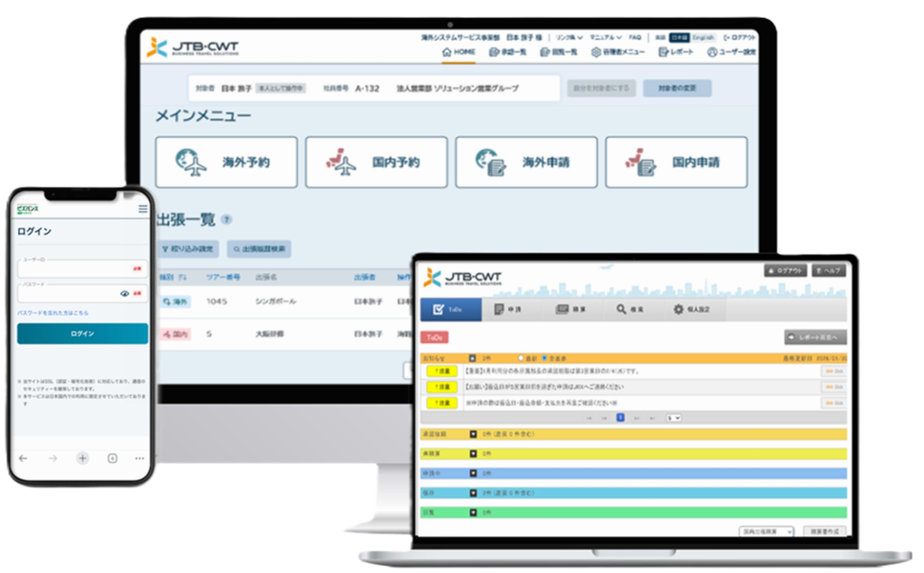Image resolution: width=924 pixels, height=573 pixels.
Task: Select 申請 tab with document icon on laptop
Action: pos(508,309)
